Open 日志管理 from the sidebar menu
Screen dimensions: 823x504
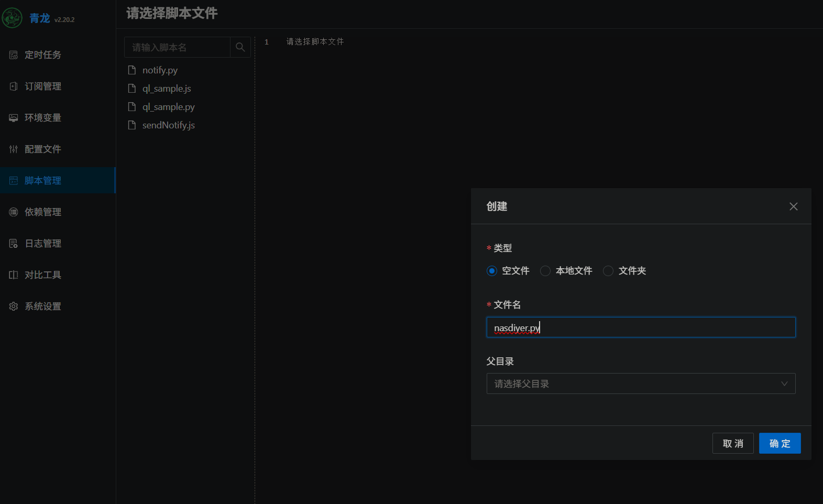[43, 244]
